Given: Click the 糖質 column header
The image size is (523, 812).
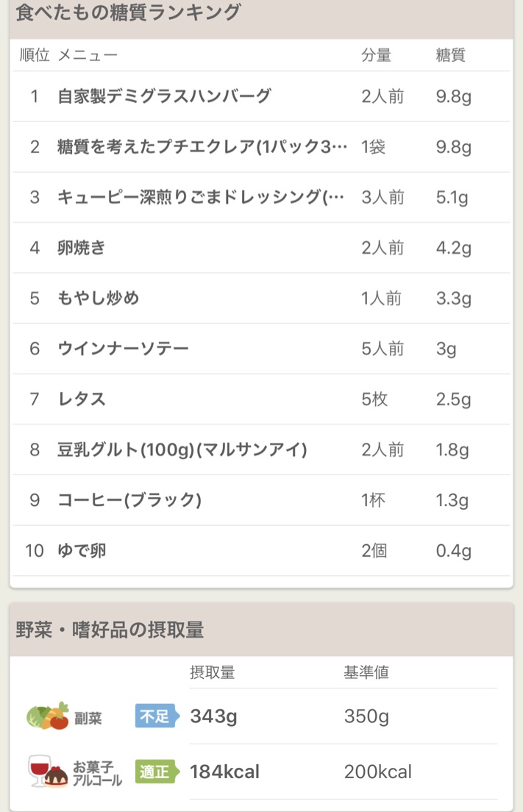Looking at the screenshot, I should 450,55.
